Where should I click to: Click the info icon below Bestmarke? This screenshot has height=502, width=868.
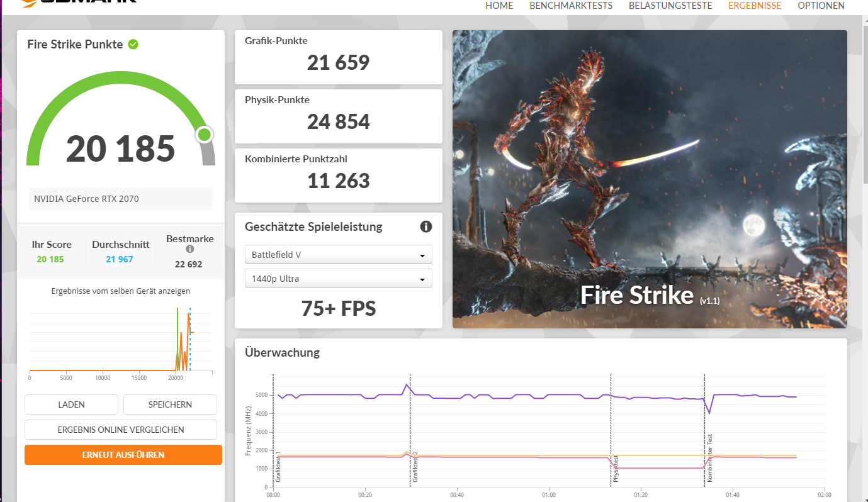(189, 249)
